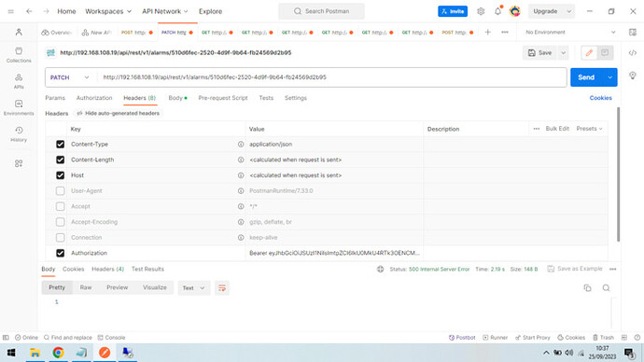Image resolution: width=644 pixels, height=362 pixels.
Task: Switch to the Pre-request Script tab
Action: [223, 98]
